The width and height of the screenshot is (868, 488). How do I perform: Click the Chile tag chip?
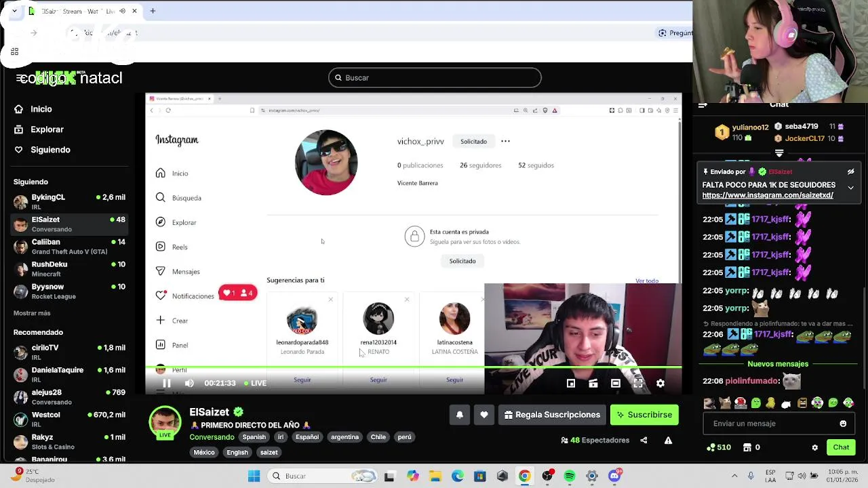378,437
